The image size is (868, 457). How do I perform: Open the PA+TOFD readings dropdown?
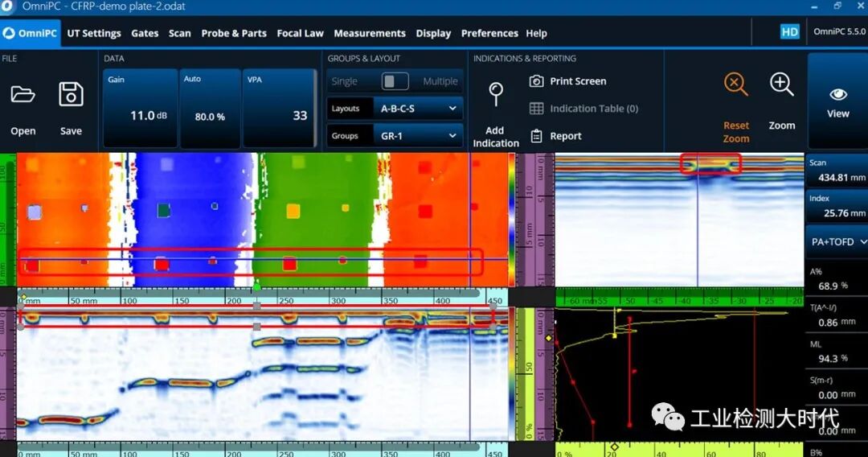[x=838, y=241]
